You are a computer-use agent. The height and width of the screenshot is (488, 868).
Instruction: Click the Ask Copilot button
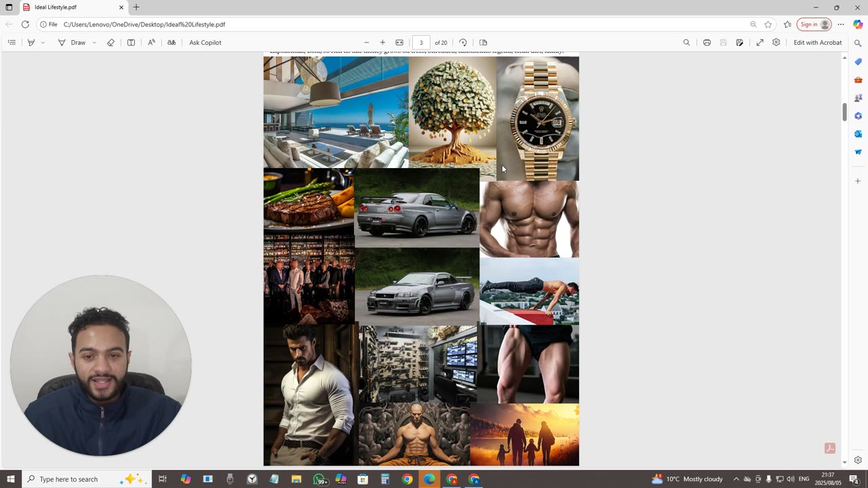click(205, 43)
